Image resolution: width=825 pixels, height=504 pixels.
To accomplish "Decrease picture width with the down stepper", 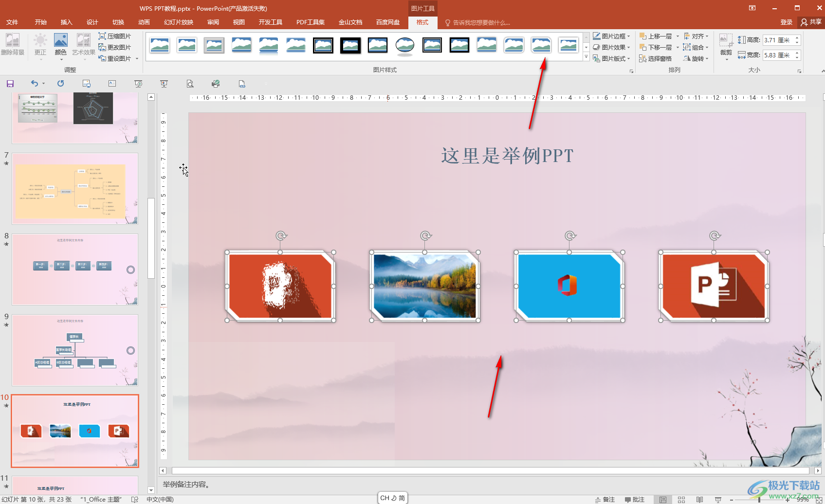I will (x=797, y=58).
